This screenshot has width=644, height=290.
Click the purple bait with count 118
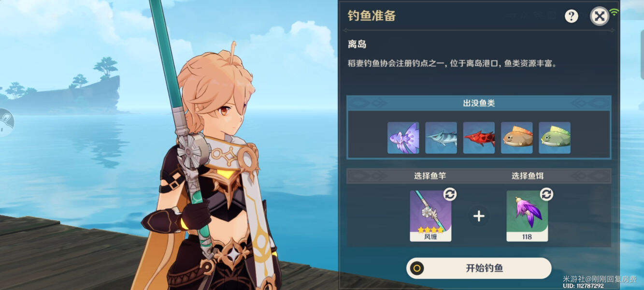click(x=527, y=216)
